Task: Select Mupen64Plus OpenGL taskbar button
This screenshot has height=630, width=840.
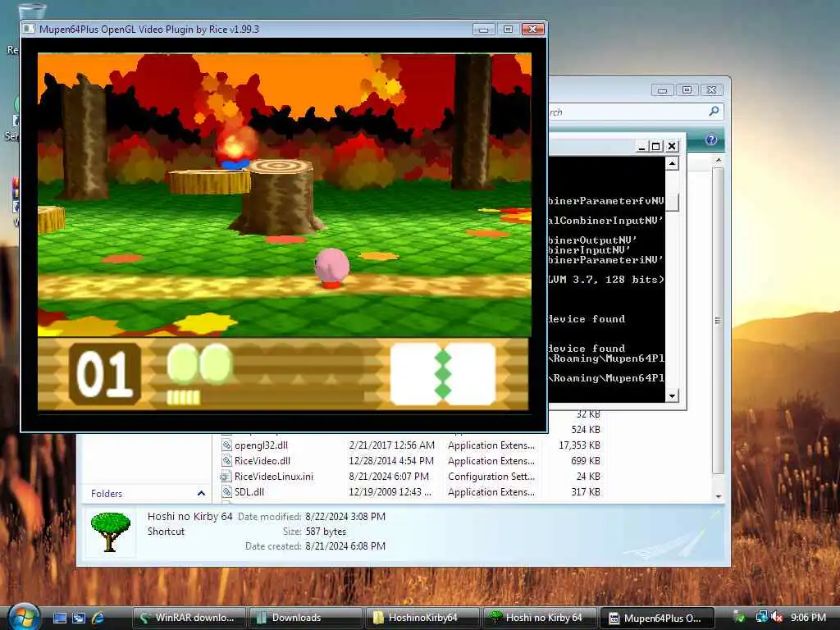Action: (x=657, y=618)
